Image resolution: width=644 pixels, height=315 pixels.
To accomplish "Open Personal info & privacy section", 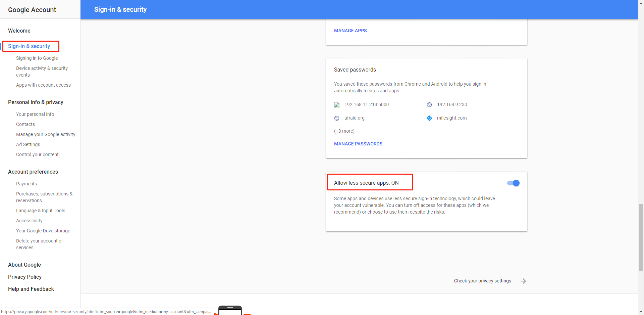I will tap(36, 102).
